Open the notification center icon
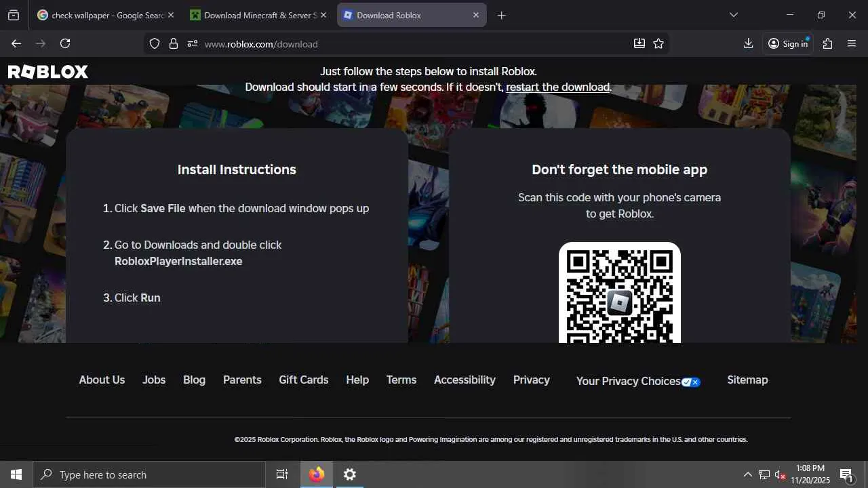868x488 pixels. click(x=846, y=474)
